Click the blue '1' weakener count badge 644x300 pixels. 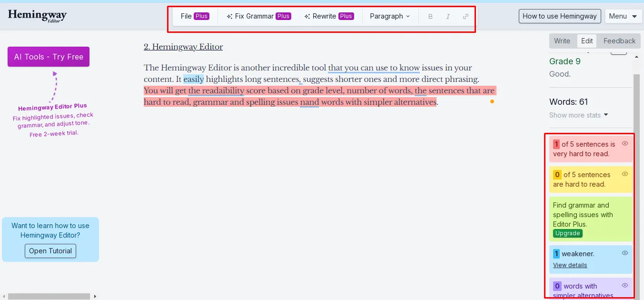[x=556, y=254]
